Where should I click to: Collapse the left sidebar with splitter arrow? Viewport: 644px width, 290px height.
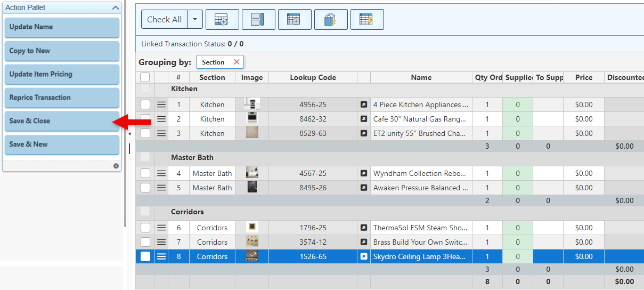(x=129, y=134)
